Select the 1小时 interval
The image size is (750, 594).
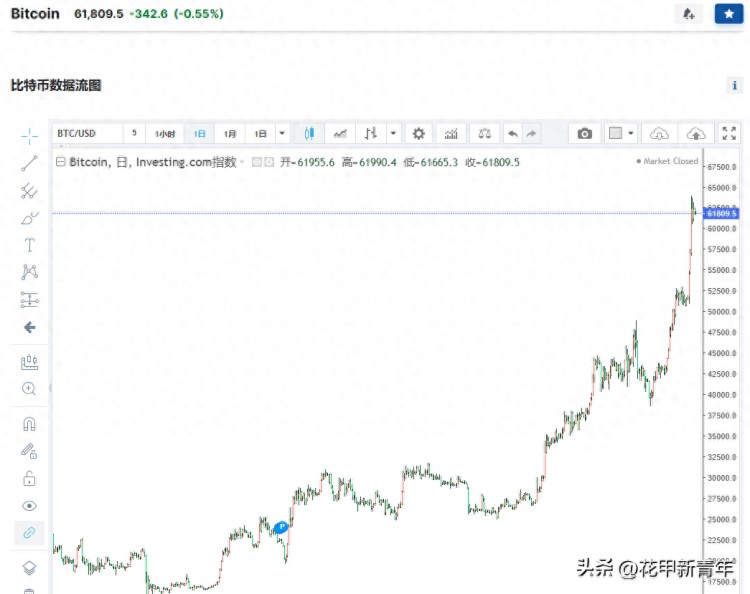pyautogui.click(x=165, y=133)
